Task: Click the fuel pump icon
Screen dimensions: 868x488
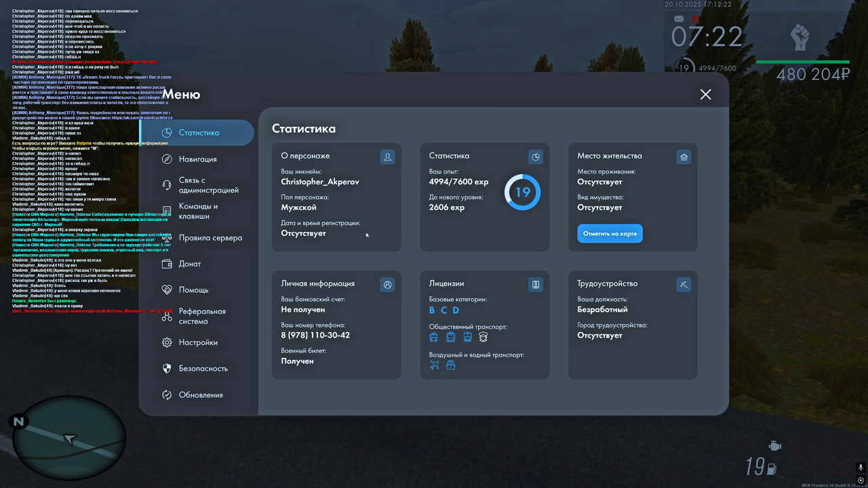Action: coord(771,468)
